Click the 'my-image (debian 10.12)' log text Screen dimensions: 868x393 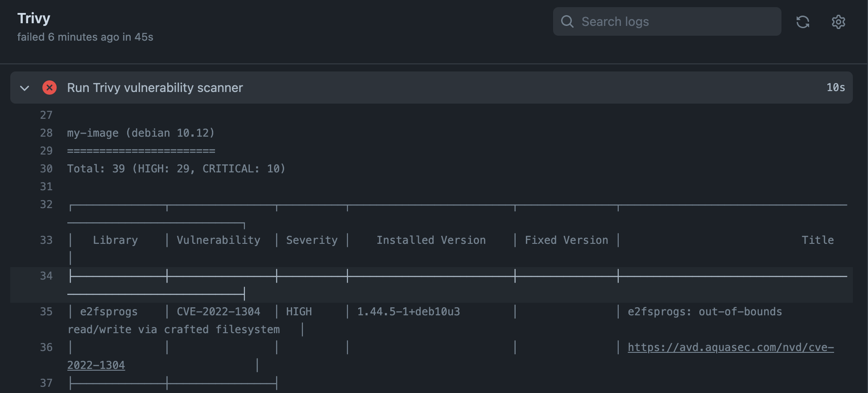coord(141,133)
